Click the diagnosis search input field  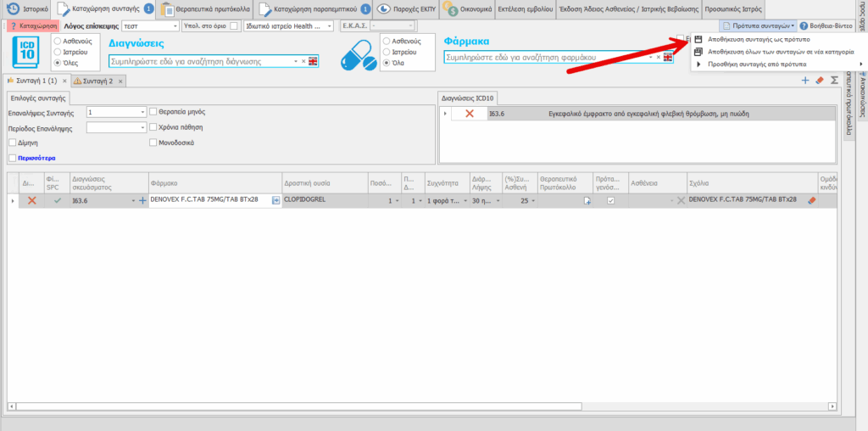[200, 61]
